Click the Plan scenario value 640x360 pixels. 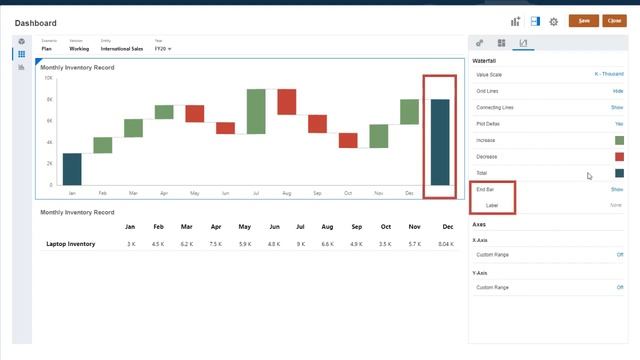[x=47, y=49]
